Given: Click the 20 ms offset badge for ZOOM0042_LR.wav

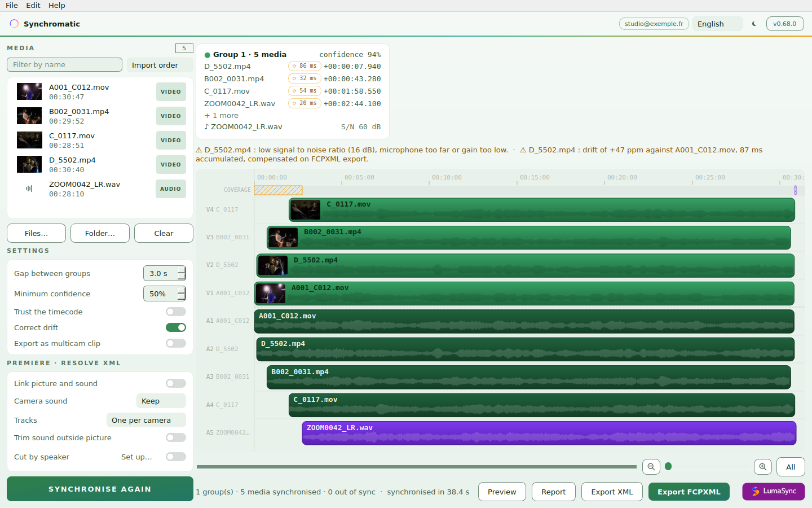Looking at the screenshot, I should pyautogui.click(x=304, y=103).
